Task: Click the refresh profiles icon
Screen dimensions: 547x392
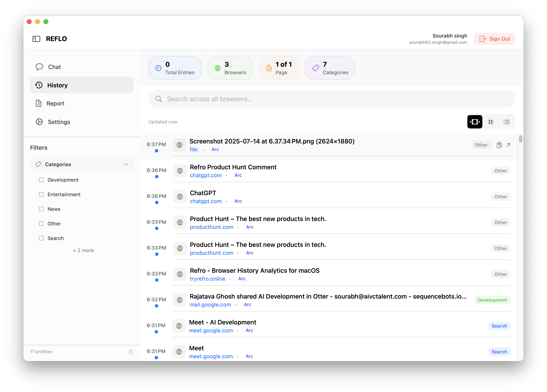Action: tap(131, 352)
